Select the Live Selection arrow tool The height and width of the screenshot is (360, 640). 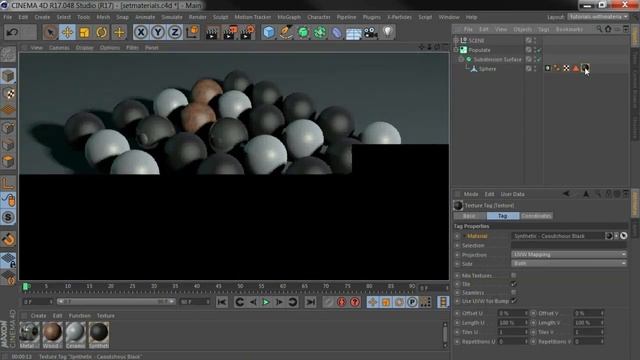(50, 32)
